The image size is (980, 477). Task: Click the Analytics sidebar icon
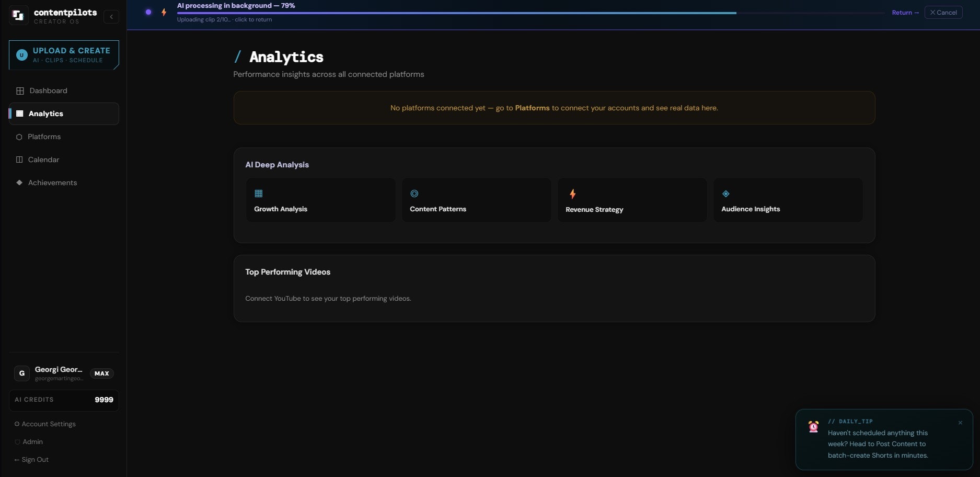click(20, 113)
